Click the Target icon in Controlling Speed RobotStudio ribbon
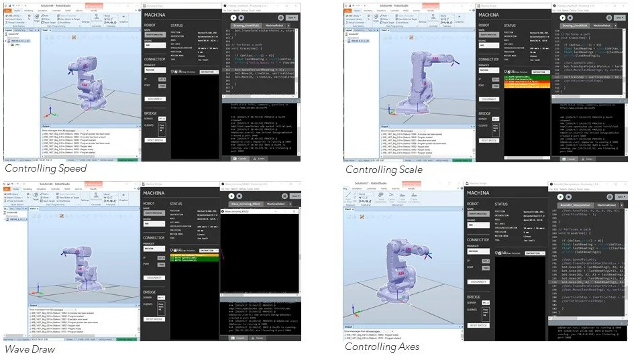This screenshot has width=644, height=362. click(37, 17)
